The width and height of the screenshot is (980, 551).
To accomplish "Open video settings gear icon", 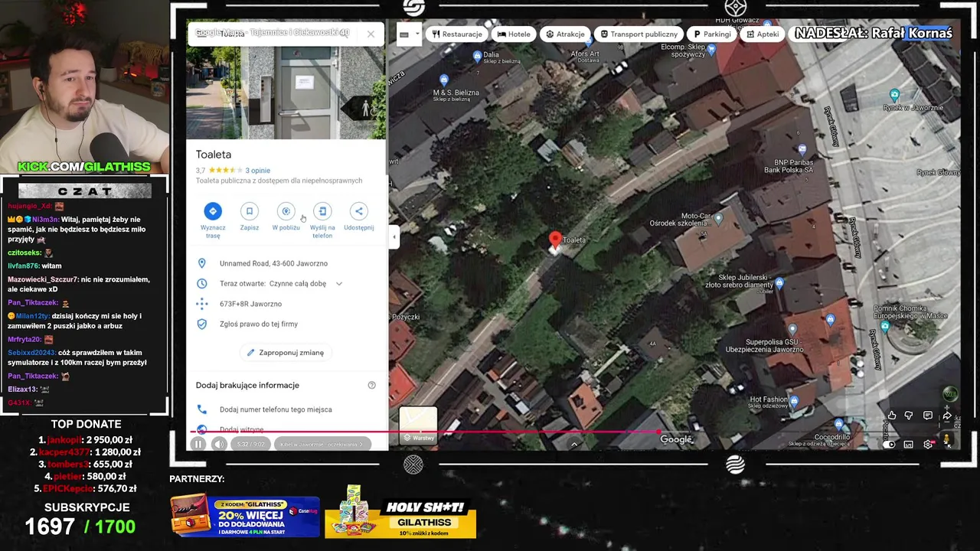I will pos(928,444).
